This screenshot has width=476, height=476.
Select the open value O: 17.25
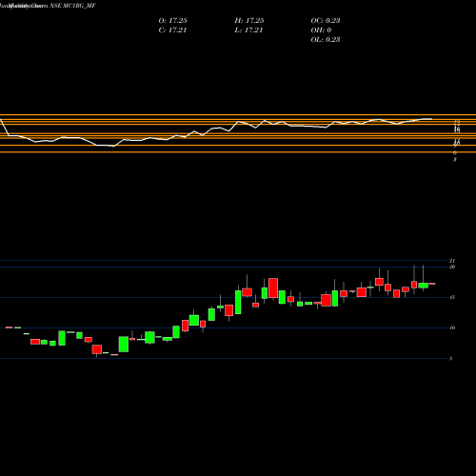coord(172,20)
